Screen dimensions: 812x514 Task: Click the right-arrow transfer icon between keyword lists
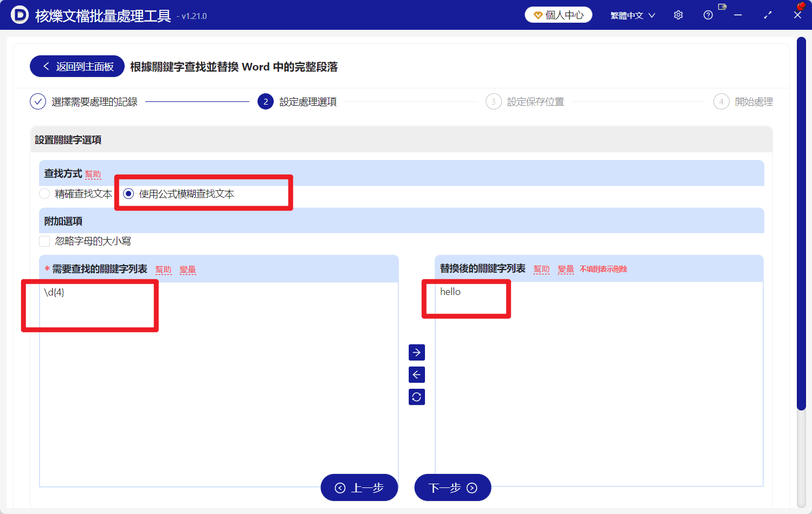tap(416, 352)
